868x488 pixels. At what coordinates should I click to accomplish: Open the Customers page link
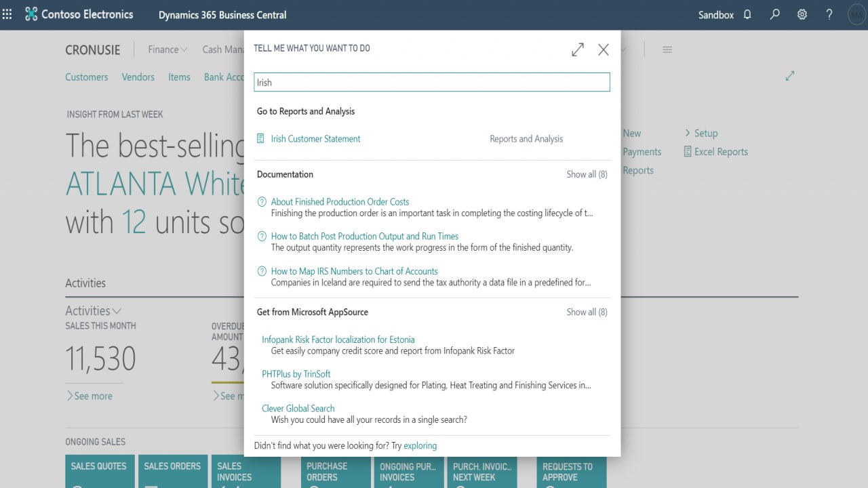[87, 77]
